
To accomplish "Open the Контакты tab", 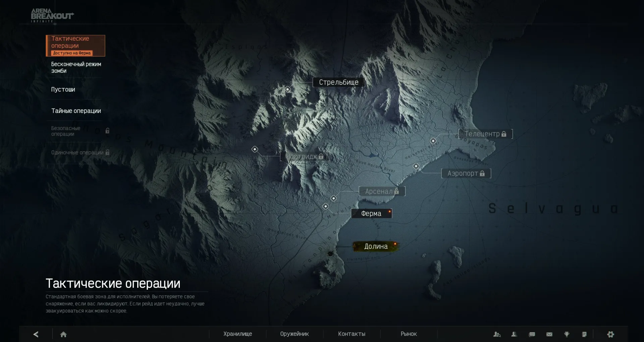I will (352, 334).
